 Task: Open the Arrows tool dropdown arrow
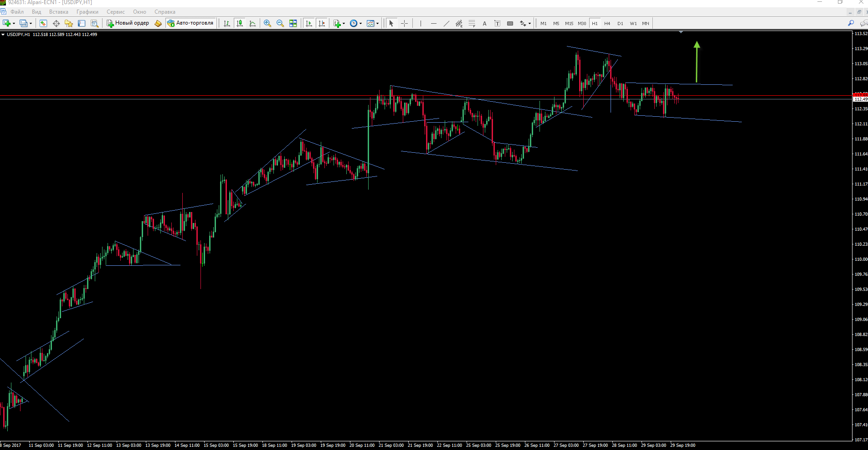click(x=530, y=24)
